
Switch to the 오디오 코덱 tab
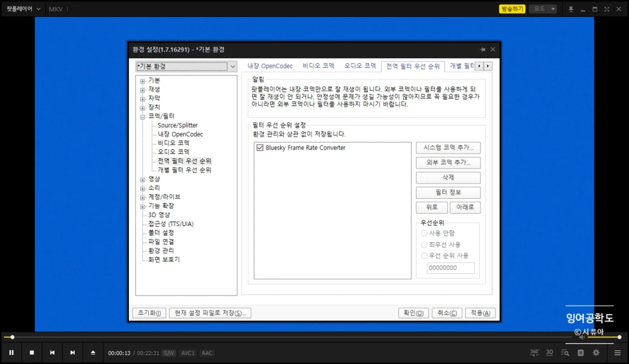(360, 66)
